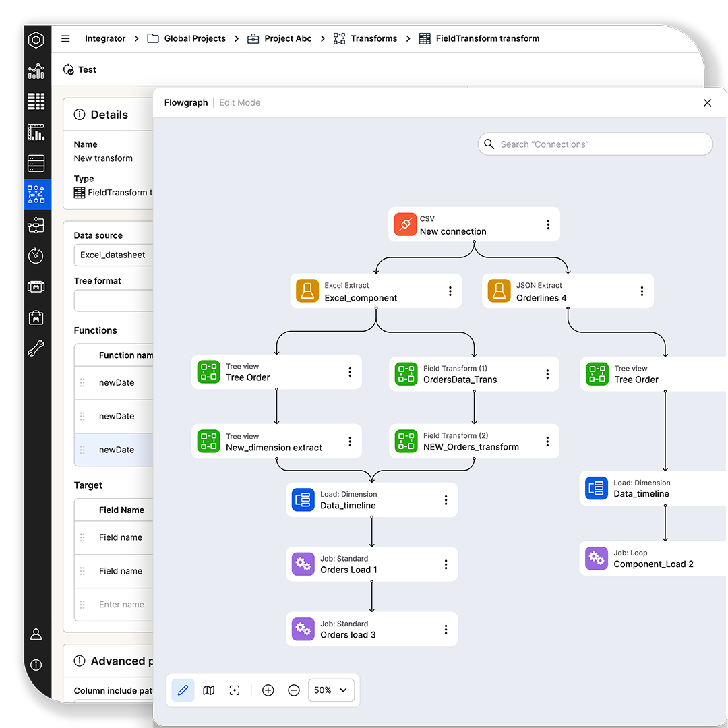Click the user profile icon in sidebar
728x728 pixels.
coord(36,634)
